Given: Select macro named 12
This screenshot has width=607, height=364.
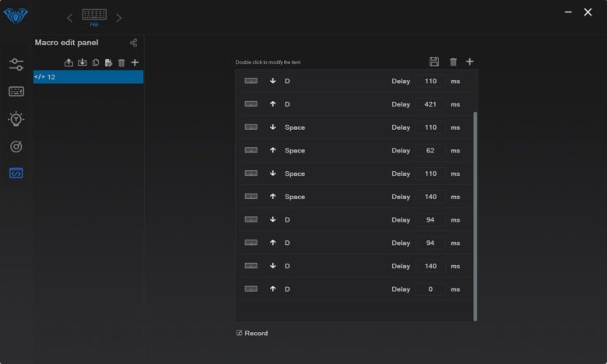Looking at the screenshot, I should 88,77.
